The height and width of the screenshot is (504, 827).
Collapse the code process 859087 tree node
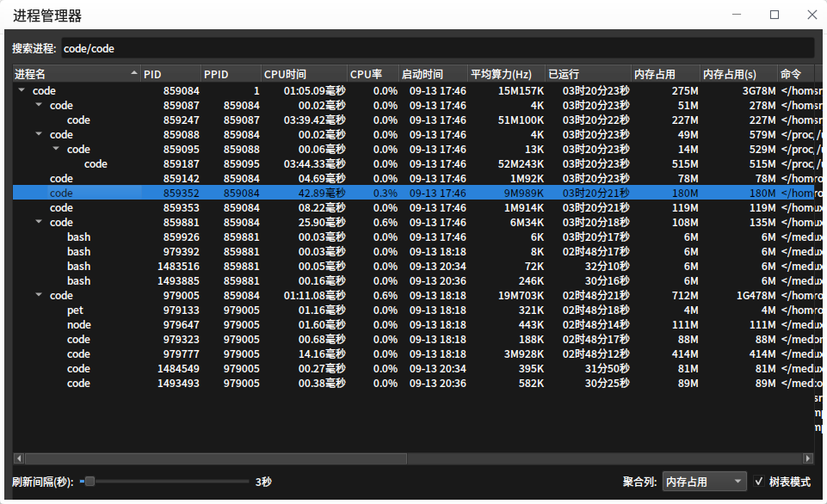[x=39, y=105]
